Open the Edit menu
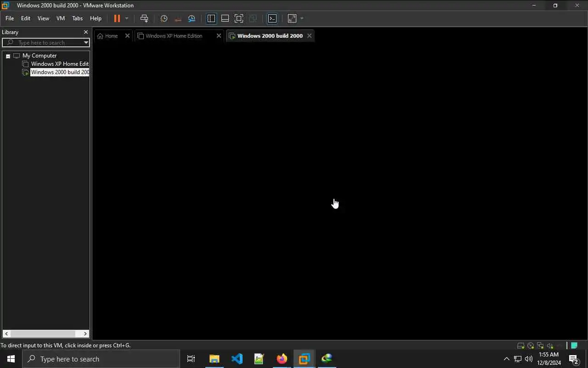 coord(26,18)
